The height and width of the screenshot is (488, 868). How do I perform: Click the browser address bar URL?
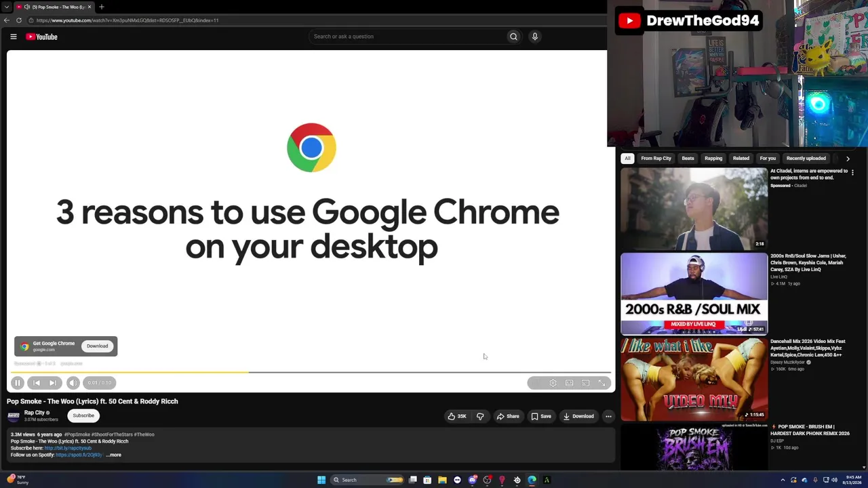coord(127,20)
